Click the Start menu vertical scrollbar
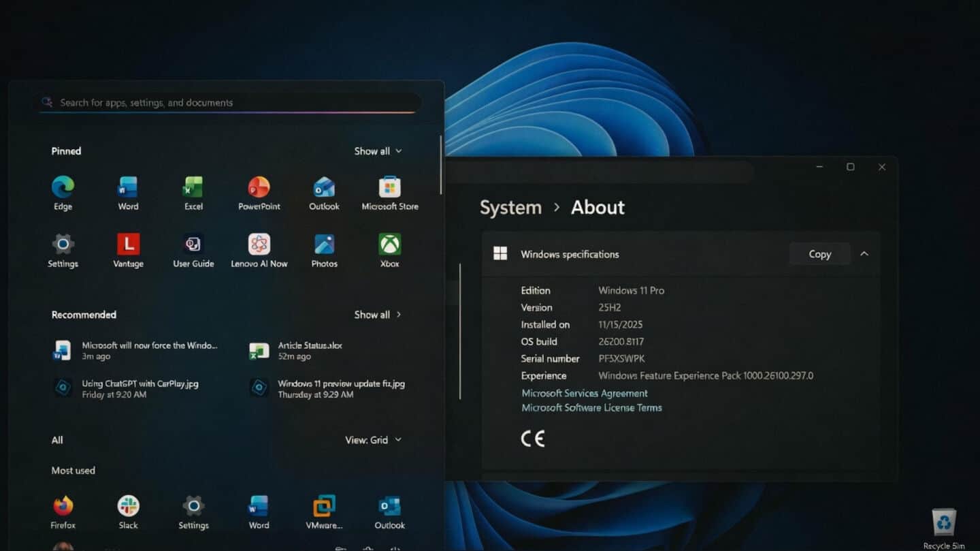980x551 pixels. point(441,165)
